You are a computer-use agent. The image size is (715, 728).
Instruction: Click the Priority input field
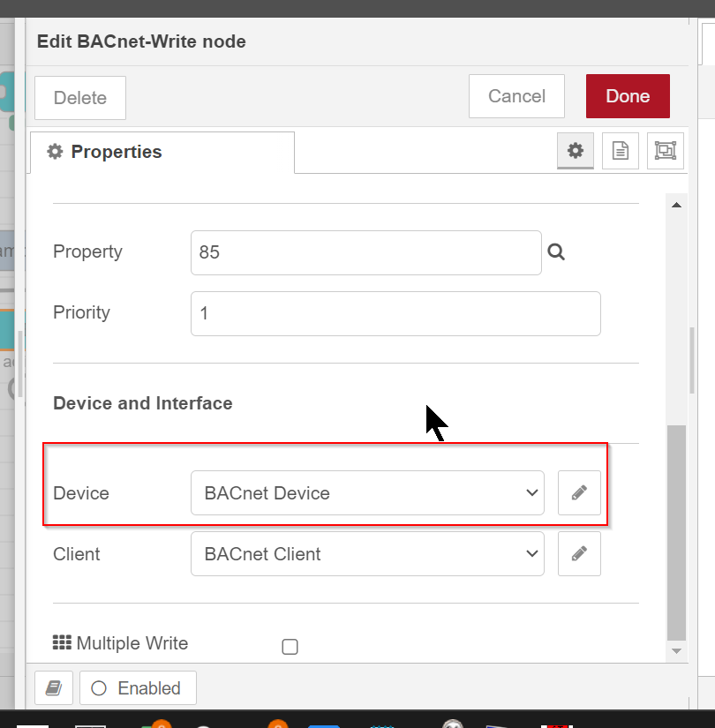(395, 313)
